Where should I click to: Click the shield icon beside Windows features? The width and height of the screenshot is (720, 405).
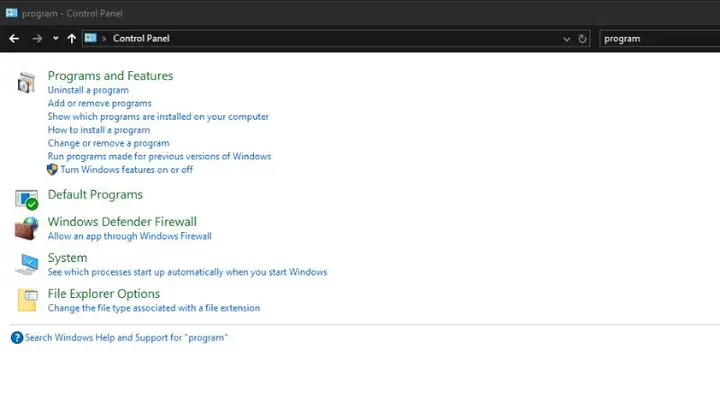[x=52, y=169]
